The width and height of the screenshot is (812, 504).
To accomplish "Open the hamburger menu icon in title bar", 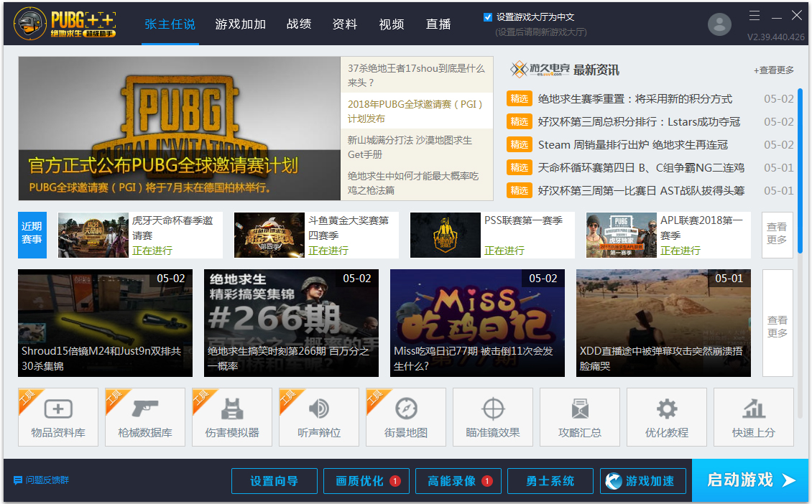I will 755,16.
